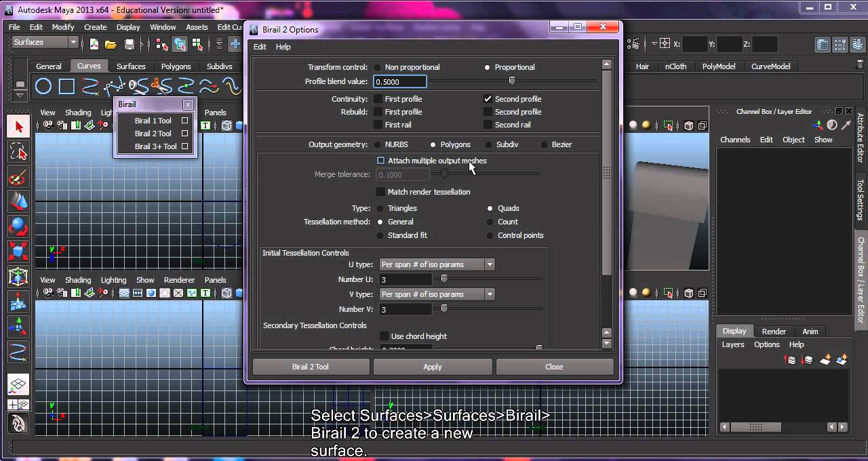Click Close button in Birail options
Screen dimensions: 868x461
pyautogui.click(x=554, y=367)
